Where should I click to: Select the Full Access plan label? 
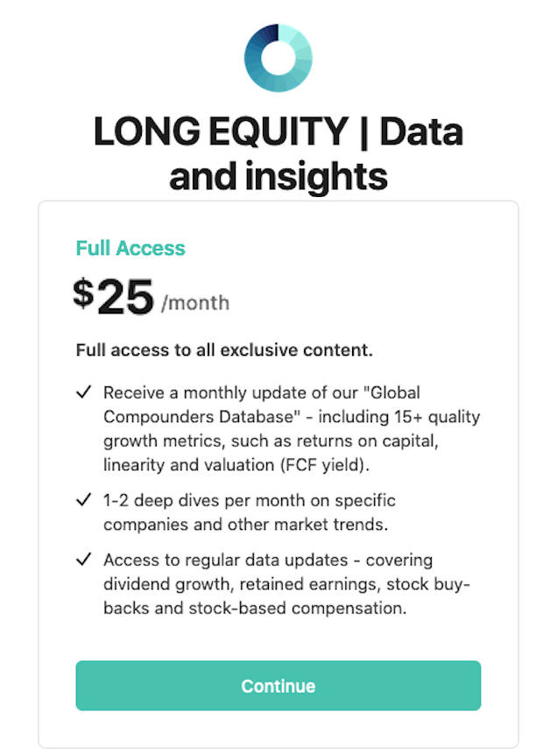click(130, 248)
